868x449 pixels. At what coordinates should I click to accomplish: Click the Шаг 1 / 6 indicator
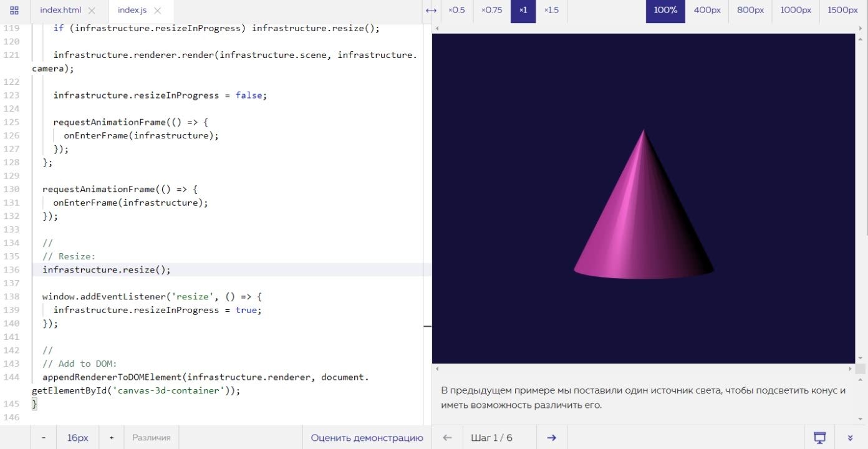492,438
